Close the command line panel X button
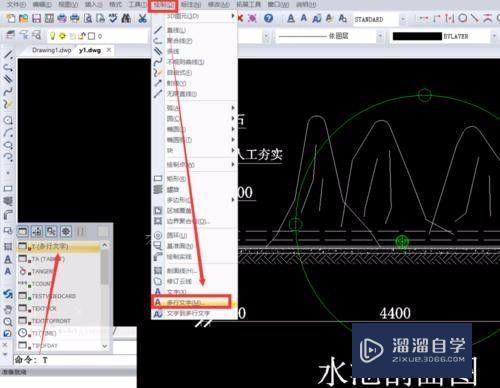The image size is (500, 388). 5,344
